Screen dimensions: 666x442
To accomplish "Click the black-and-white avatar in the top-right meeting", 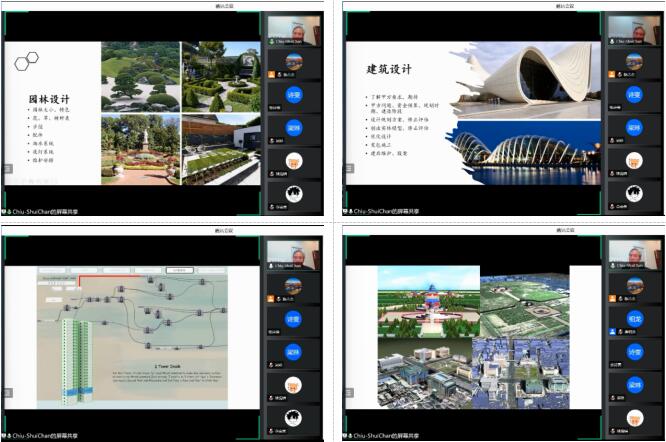I will pyautogui.click(x=634, y=193).
